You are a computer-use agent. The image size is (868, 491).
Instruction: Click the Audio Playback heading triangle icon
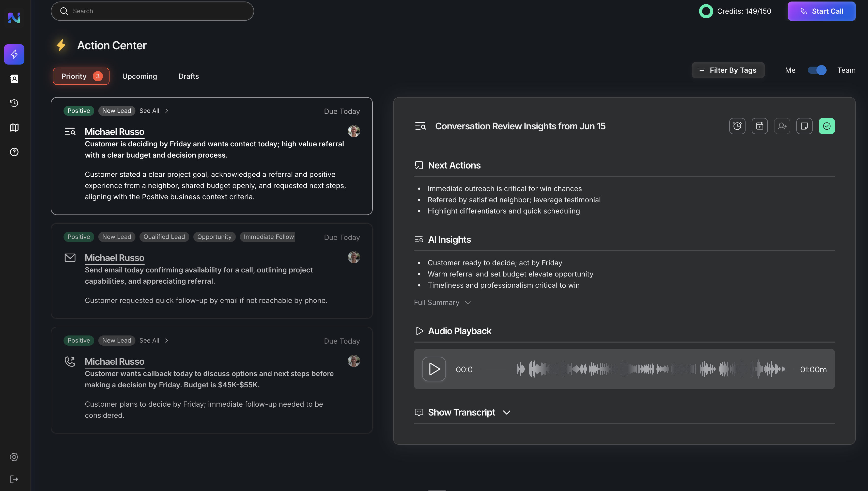419,331
